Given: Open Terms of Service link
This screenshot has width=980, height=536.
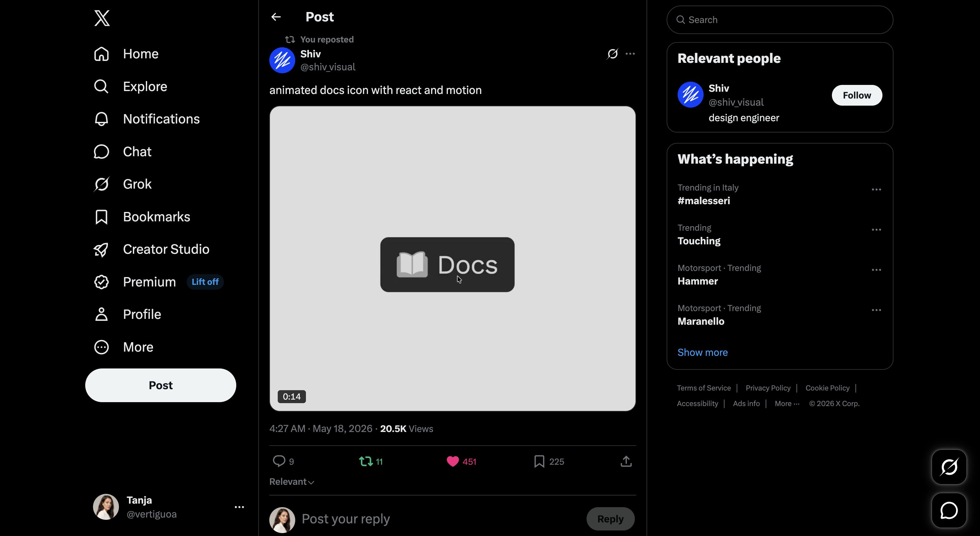Looking at the screenshot, I should 704,388.
